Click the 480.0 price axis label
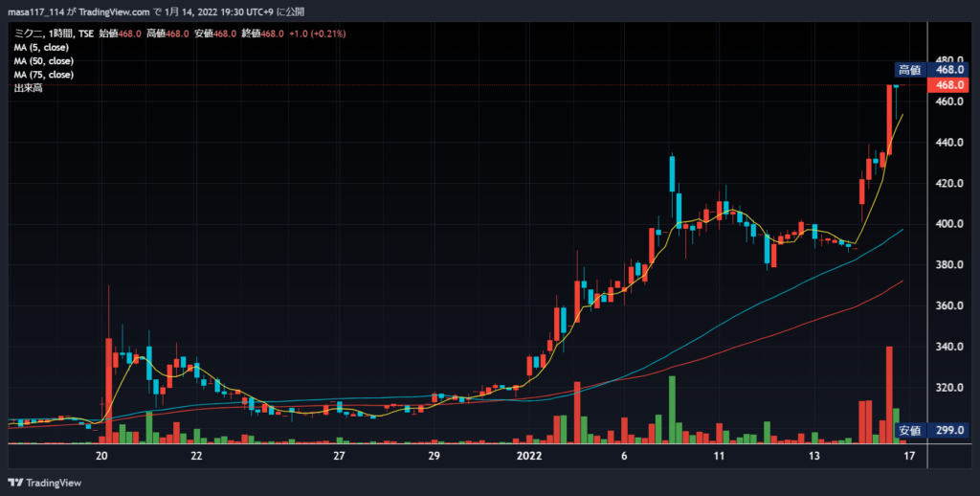The height and width of the screenshot is (496, 980). tap(949, 58)
